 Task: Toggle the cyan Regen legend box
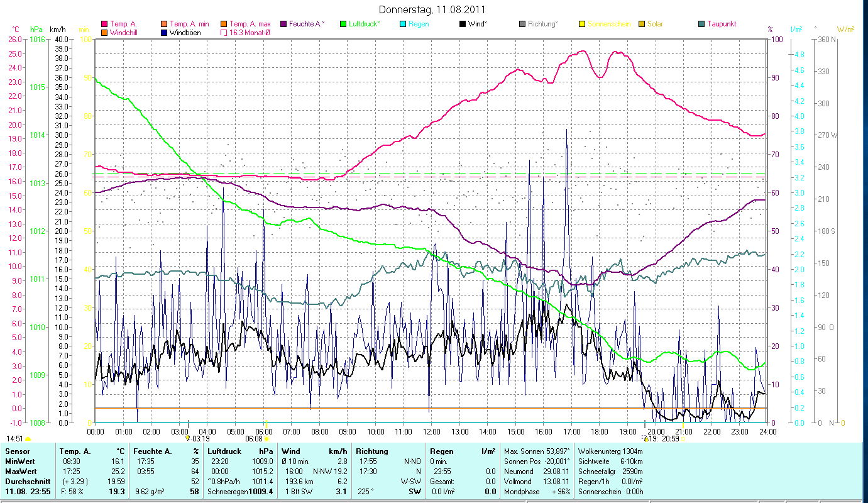(403, 24)
